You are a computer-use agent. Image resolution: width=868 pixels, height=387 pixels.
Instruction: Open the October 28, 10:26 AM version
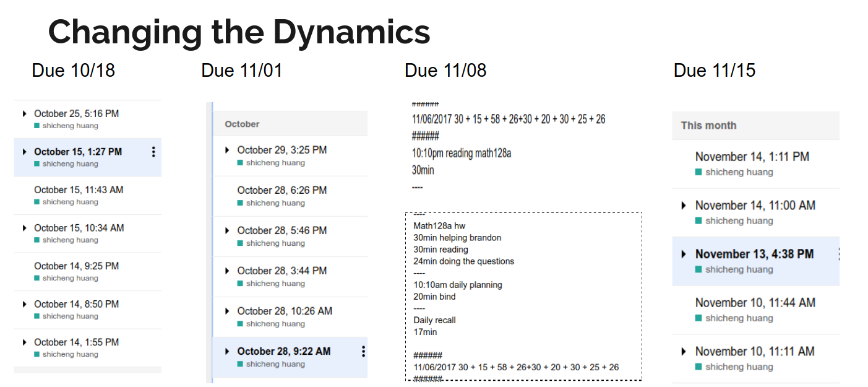pos(290,317)
